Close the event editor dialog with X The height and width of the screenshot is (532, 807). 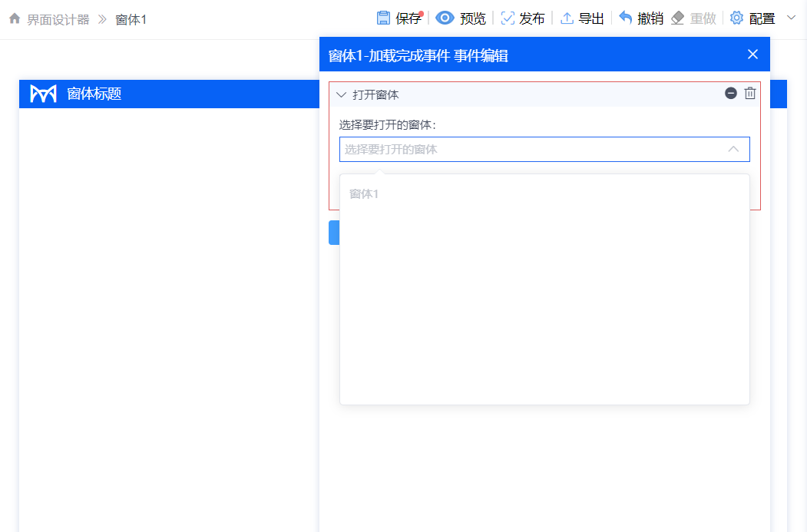(x=752, y=54)
